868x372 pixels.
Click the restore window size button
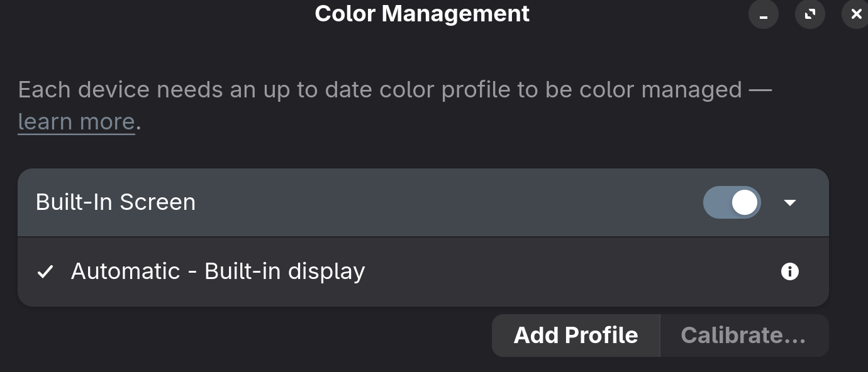tap(810, 14)
